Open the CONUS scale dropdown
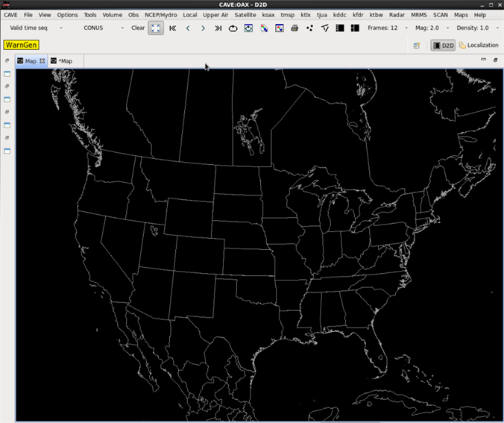 (103, 28)
